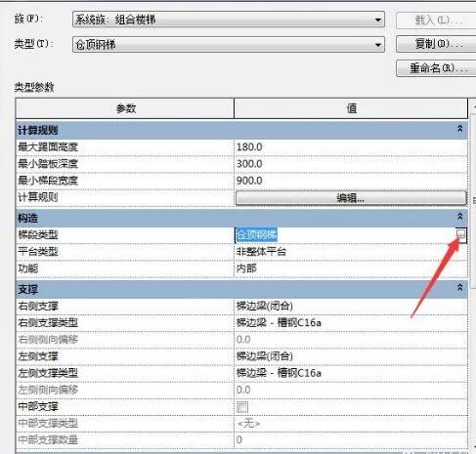Click the browse button in 梯段类型 row

[461, 235]
